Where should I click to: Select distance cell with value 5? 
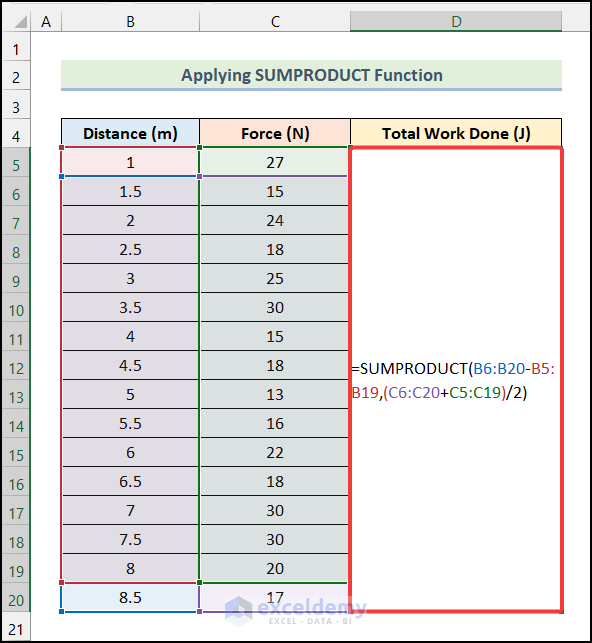[x=130, y=394]
